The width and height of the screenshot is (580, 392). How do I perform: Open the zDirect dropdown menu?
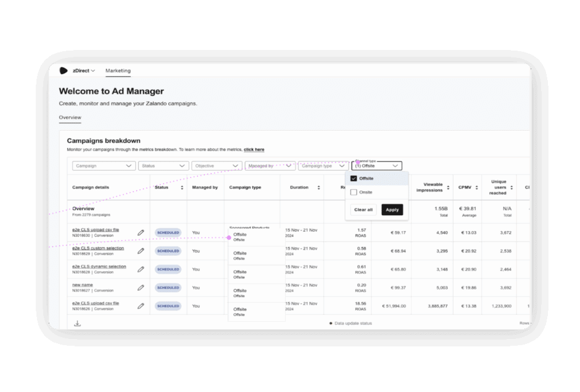84,70
